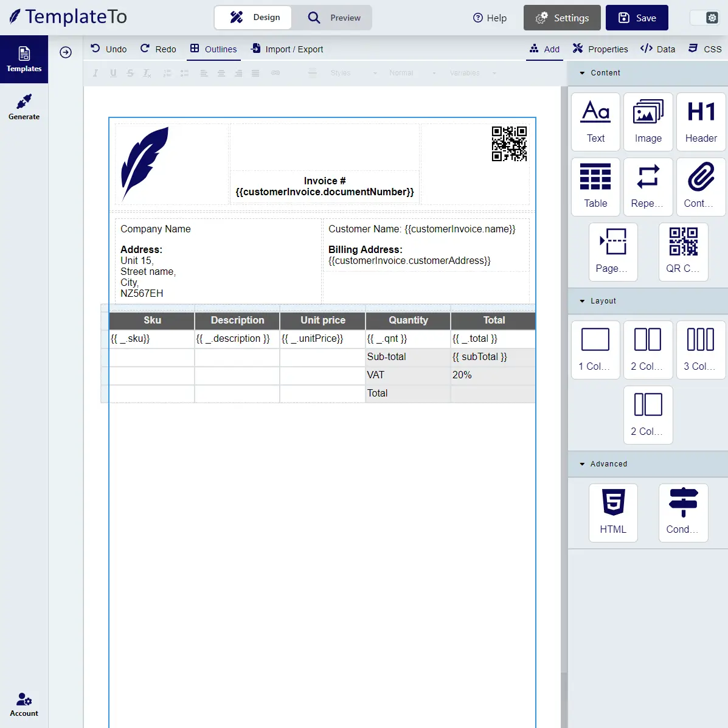Add a Repeater element
The image size is (728, 728).
pos(648,186)
